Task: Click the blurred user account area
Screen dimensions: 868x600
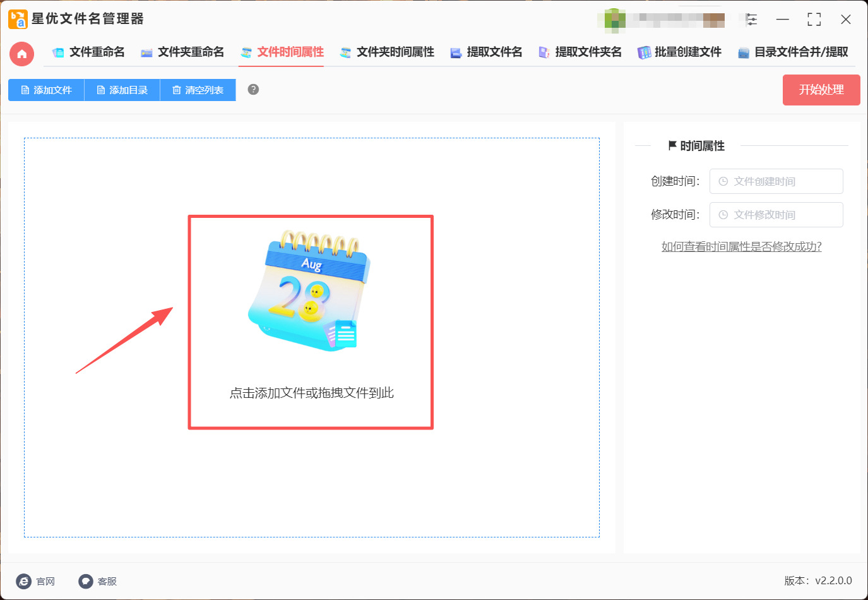Action: click(x=663, y=20)
